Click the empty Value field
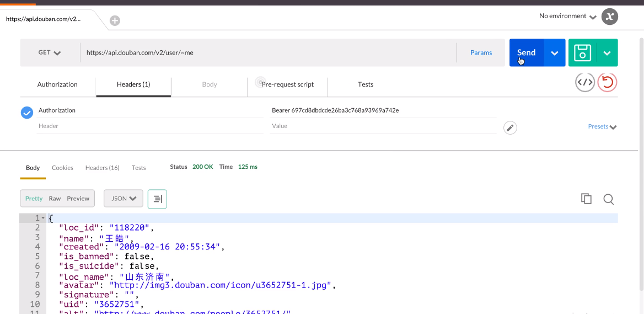Image resolution: width=644 pixels, height=314 pixels. pyautogui.click(x=383, y=126)
